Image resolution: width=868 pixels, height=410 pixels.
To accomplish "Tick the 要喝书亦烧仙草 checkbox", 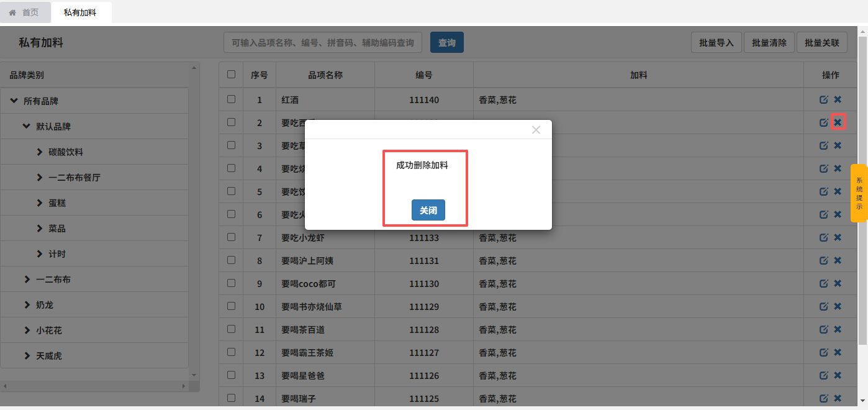I will (232, 306).
